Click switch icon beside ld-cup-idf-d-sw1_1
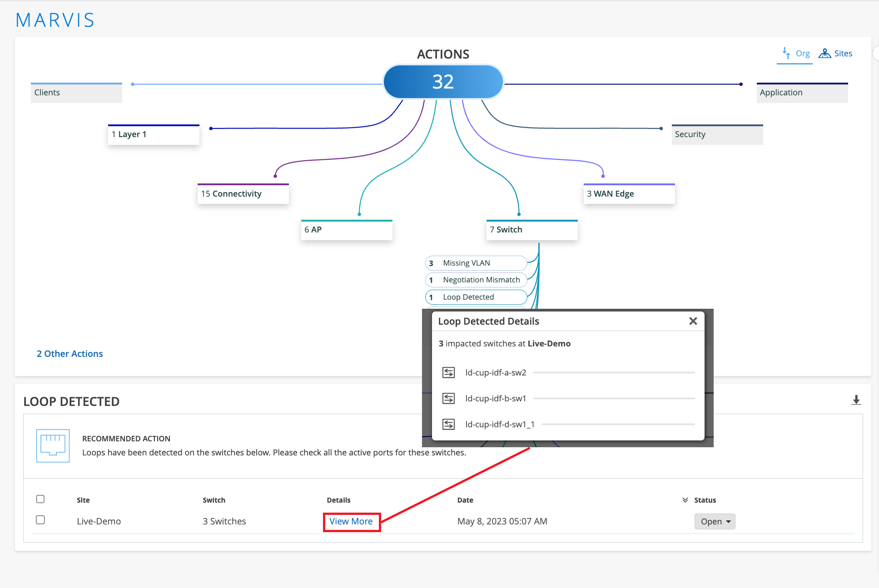Image resolution: width=879 pixels, height=588 pixels. pos(448,424)
